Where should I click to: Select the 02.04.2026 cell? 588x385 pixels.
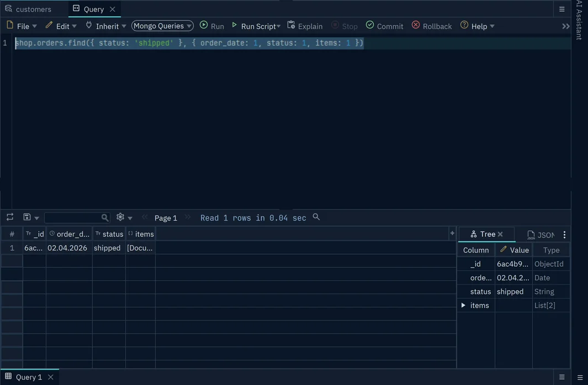[x=69, y=248]
